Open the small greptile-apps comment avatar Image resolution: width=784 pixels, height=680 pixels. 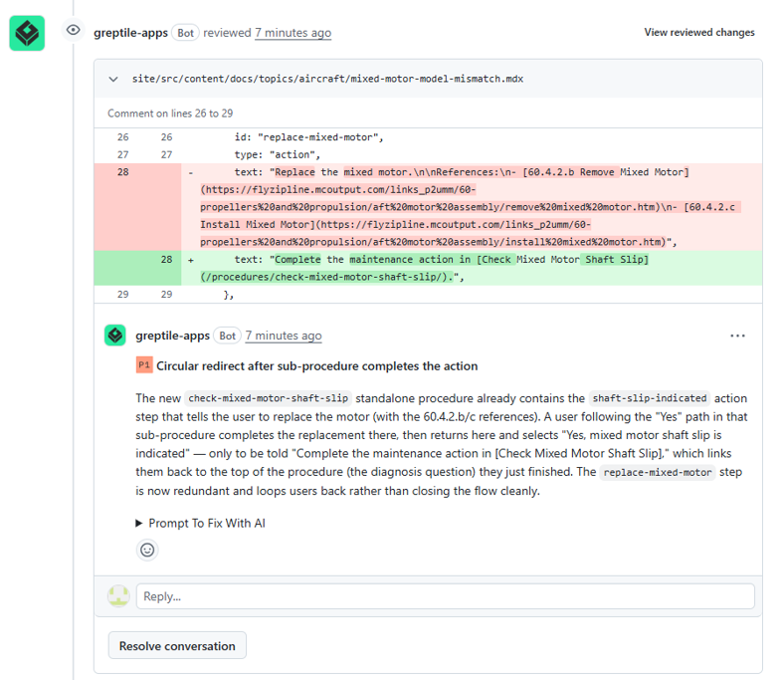click(115, 336)
